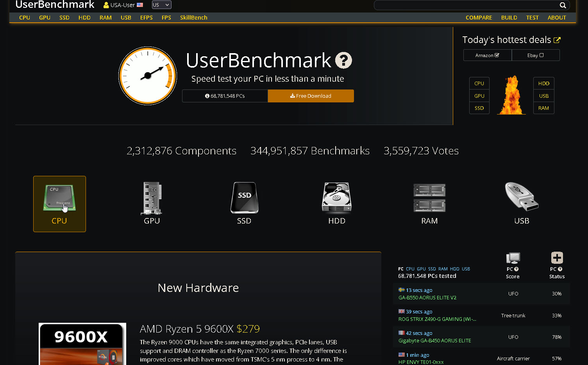Click the small USB filter above PCs tested
Screen dimensions: 588x365
[x=466, y=269]
